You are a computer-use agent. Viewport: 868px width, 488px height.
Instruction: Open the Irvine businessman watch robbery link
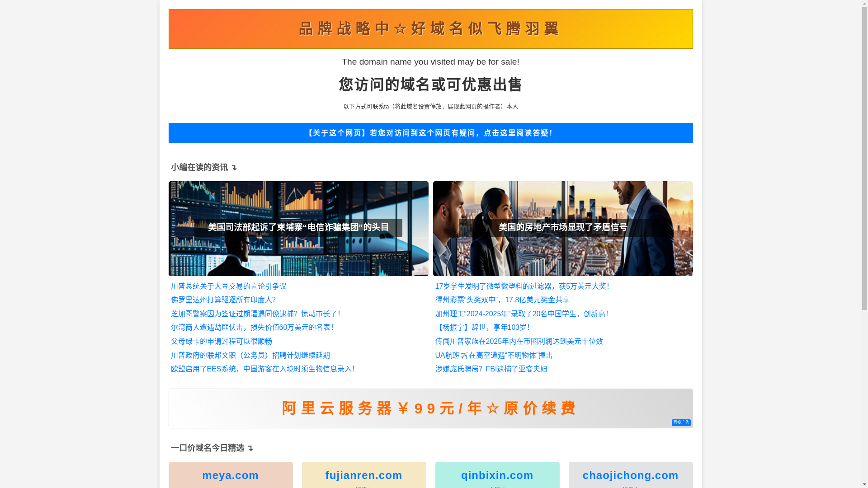tap(252, 327)
